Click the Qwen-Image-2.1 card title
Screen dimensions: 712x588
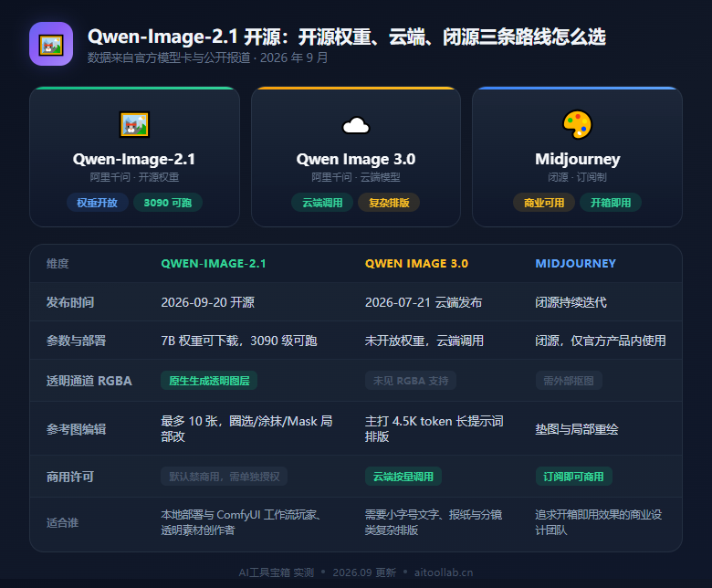pos(134,159)
